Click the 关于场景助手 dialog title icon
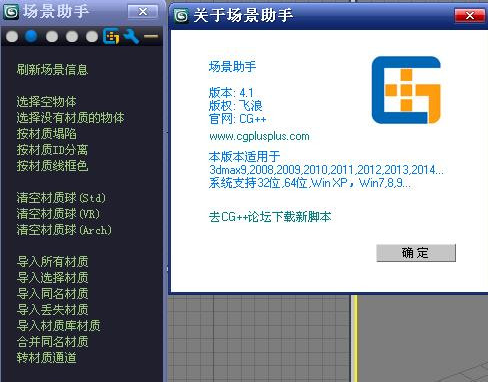488x382 pixels. 181,15
